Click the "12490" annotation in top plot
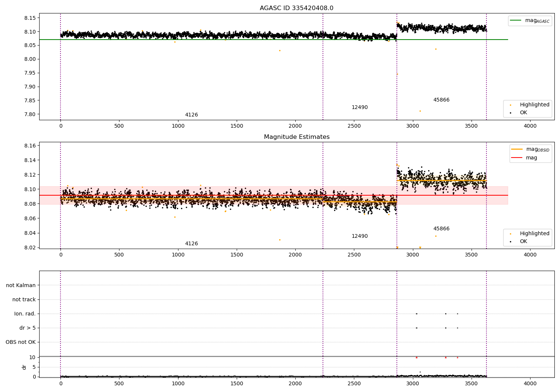 point(360,108)
